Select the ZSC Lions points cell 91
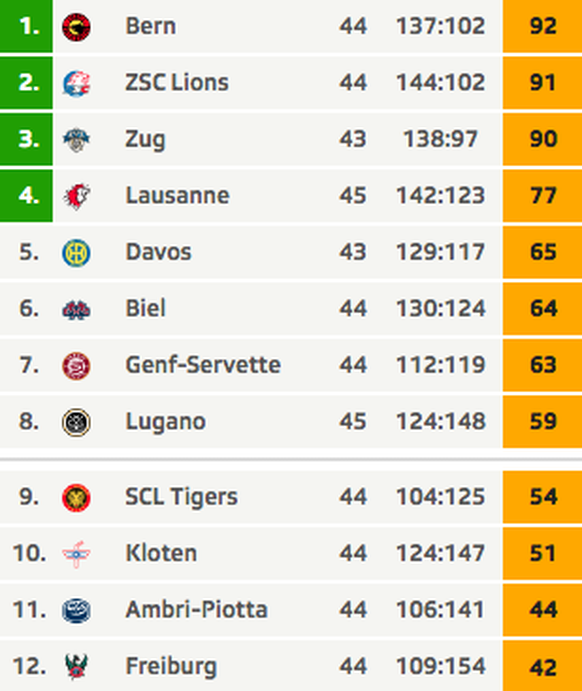Viewport: 582px width, 691px height. (x=542, y=82)
